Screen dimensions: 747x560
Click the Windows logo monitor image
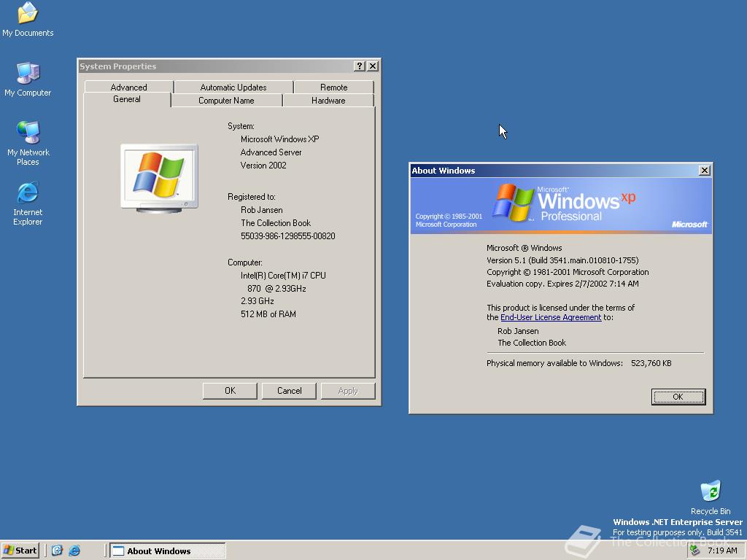159,178
